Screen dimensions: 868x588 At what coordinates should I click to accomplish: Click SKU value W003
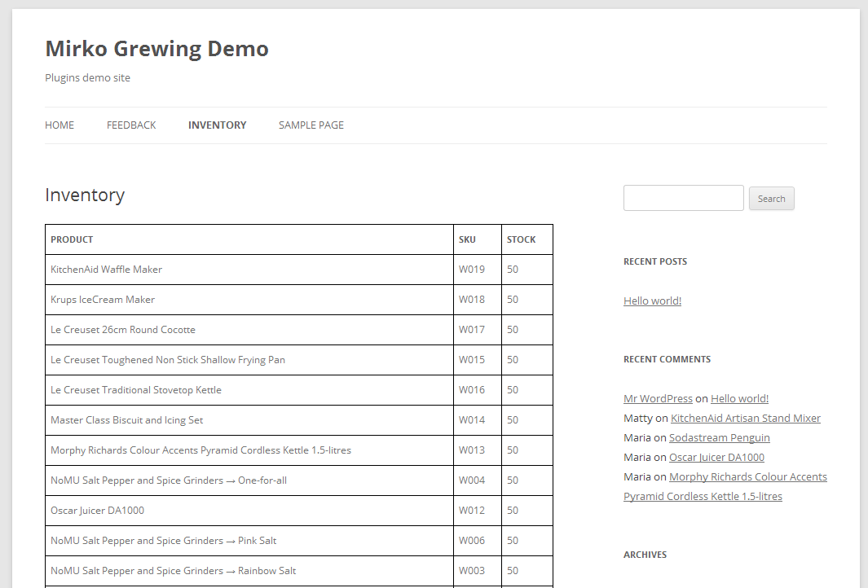click(x=472, y=572)
